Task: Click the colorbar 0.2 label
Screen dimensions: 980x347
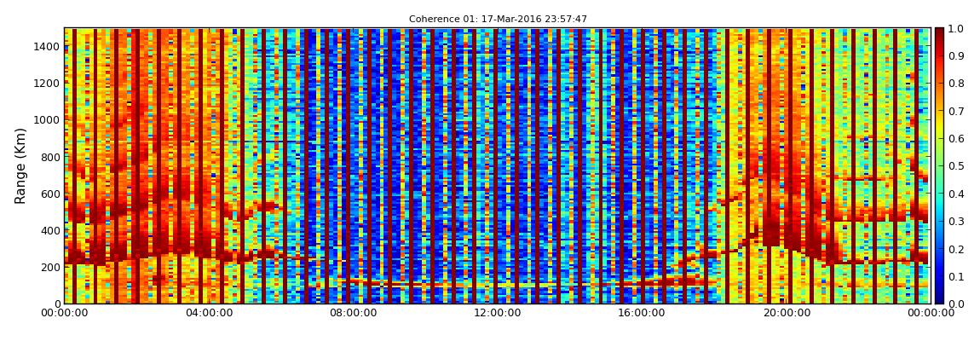Action: (x=956, y=249)
